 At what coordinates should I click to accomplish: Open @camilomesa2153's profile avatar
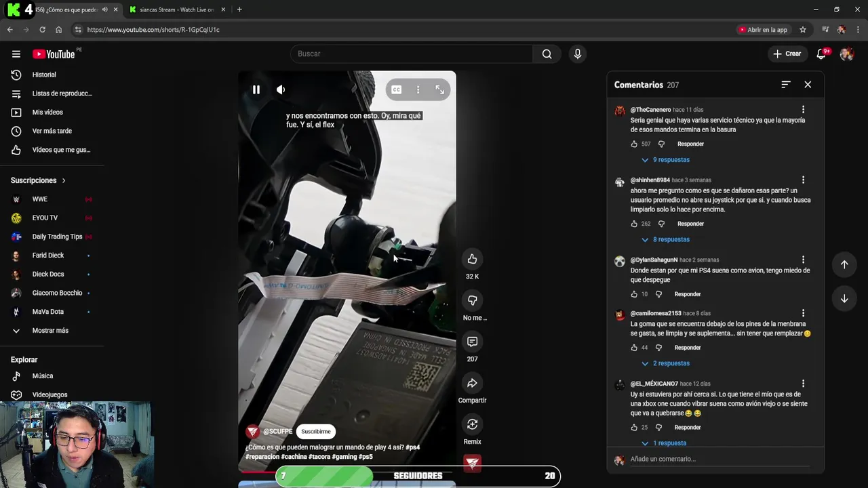[x=620, y=315]
